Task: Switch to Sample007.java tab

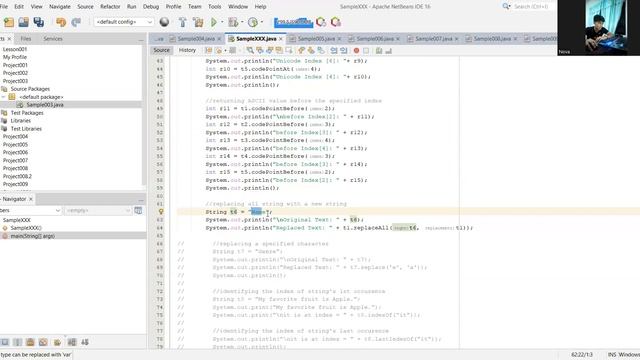Action: pyautogui.click(x=433, y=39)
